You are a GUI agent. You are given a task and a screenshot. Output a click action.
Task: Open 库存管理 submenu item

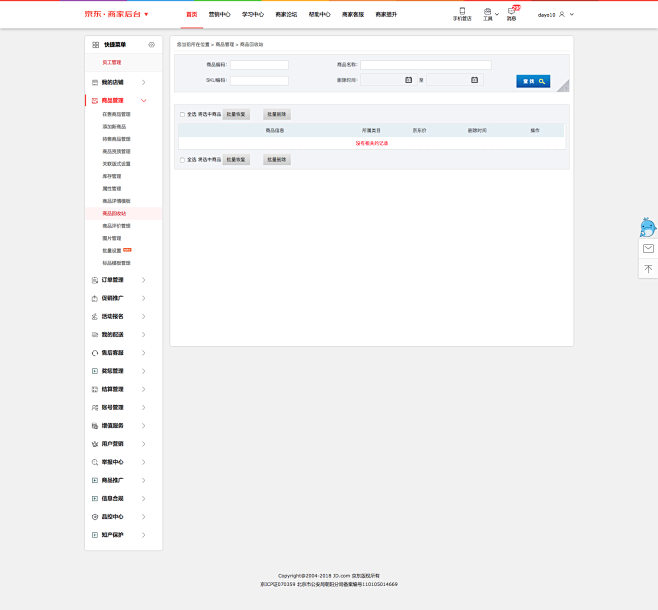tap(112, 176)
